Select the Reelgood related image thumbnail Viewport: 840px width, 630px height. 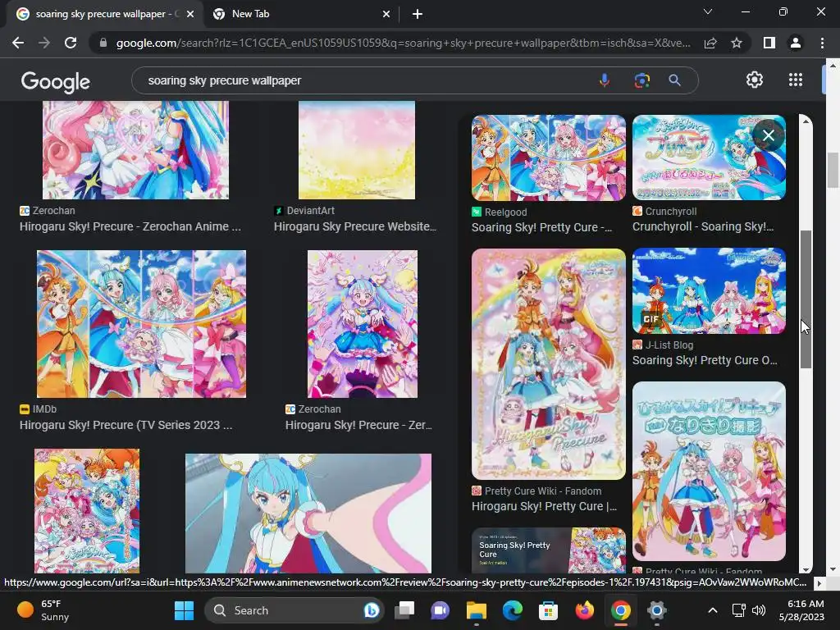tap(549, 158)
